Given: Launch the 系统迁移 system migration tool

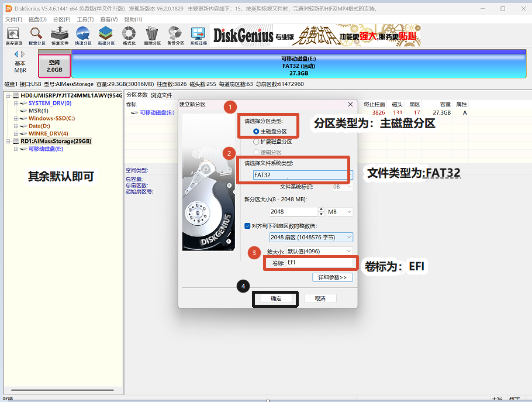Looking at the screenshot, I should pos(199,36).
